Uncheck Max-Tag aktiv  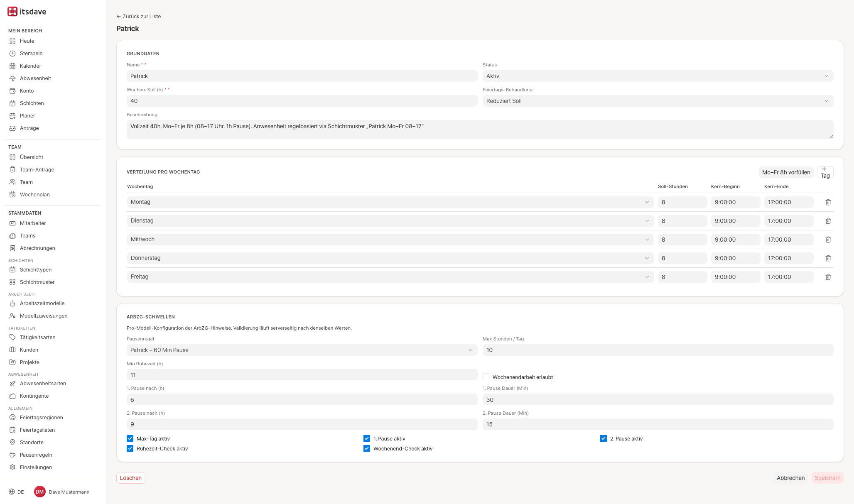[130, 438]
